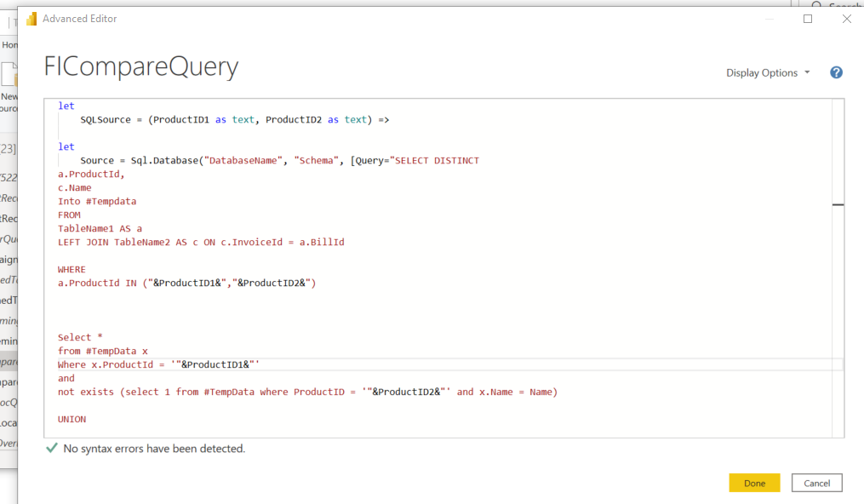This screenshot has height=504, width=864.
Task: Click the 'not exists (select 1' line
Action: point(307,392)
